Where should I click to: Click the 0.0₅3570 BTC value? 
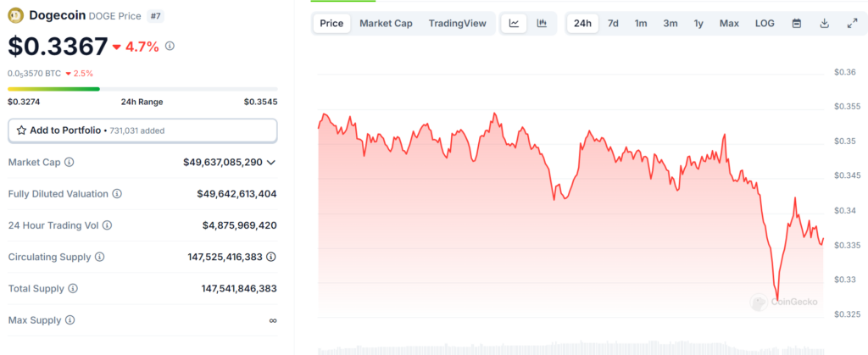[34, 73]
